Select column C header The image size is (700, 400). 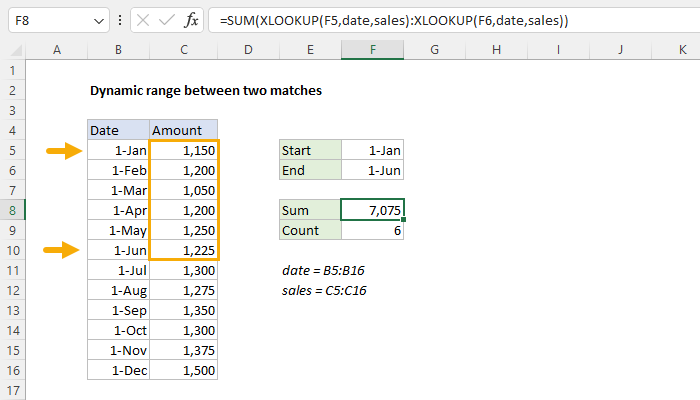click(183, 50)
